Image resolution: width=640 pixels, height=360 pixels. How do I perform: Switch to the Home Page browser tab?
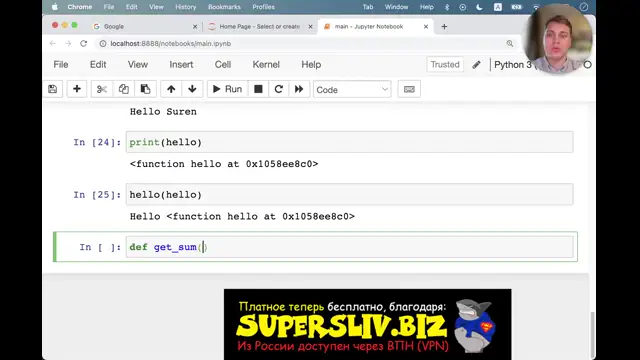tap(260, 27)
